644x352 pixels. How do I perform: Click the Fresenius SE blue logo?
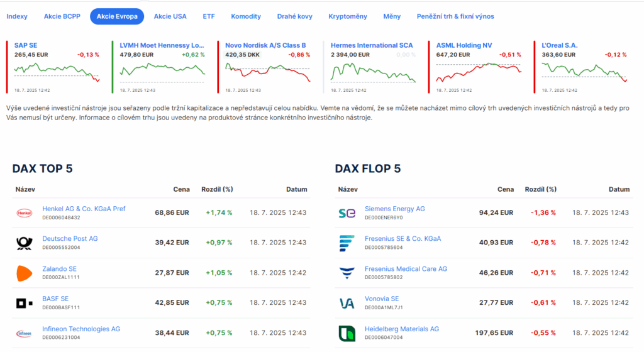pos(347,243)
